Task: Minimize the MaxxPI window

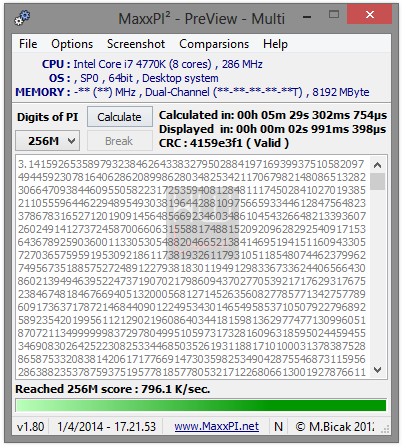Action: point(307,16)
